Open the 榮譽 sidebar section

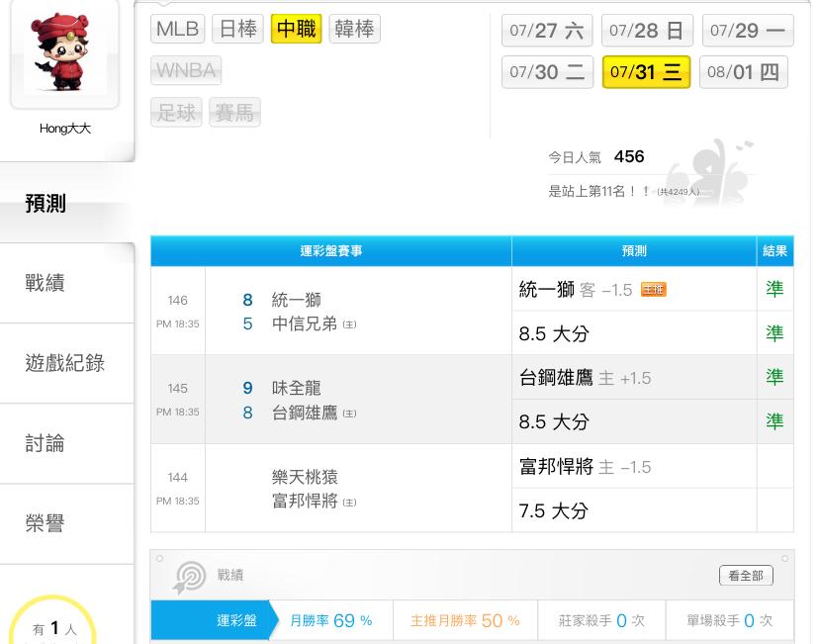(x=67, y=523)
